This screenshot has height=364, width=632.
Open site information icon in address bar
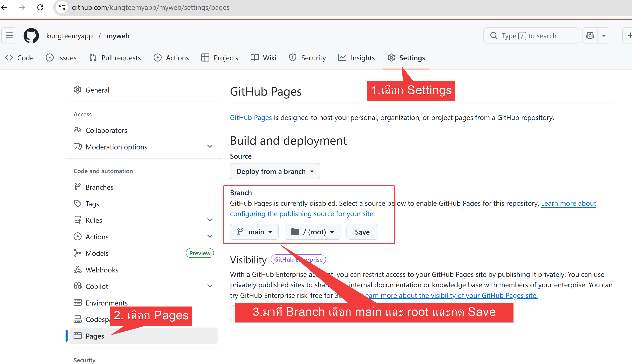pyautogui.click(x=62, y=7)
